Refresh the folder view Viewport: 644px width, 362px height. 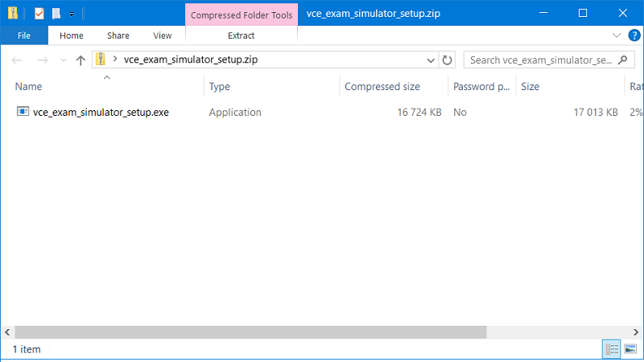[x=447, y=60]
